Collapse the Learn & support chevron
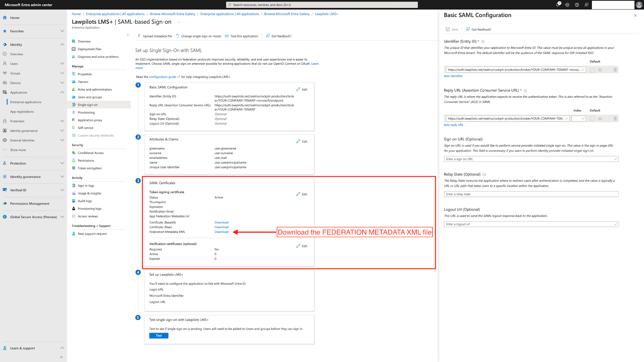 click(x=62, y=348)
